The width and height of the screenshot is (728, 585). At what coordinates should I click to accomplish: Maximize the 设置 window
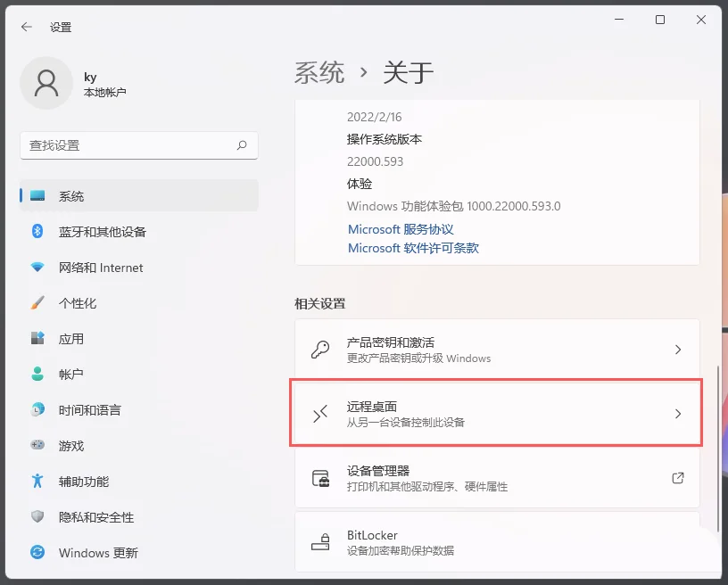click(660, 20)
